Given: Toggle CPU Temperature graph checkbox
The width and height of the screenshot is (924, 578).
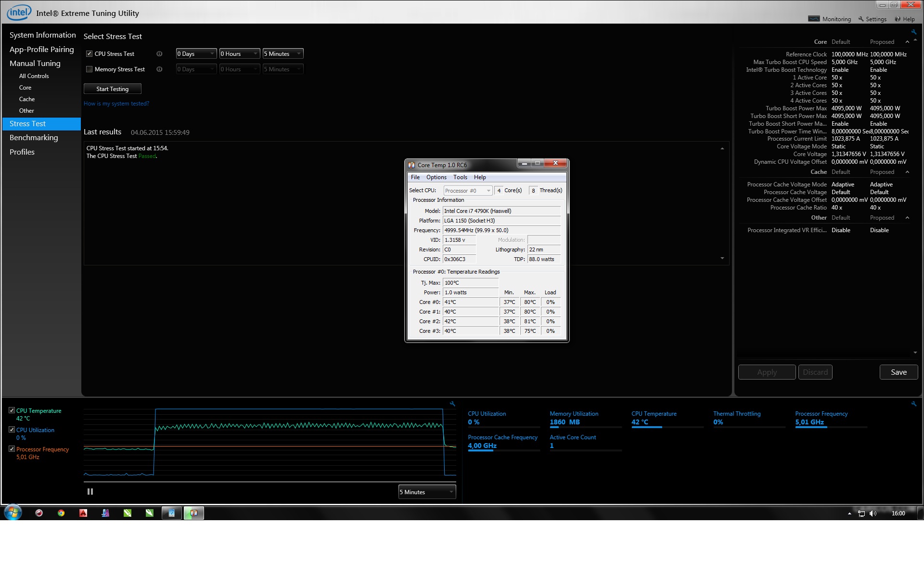Looking at the screenshot, I should click(12, 410).
